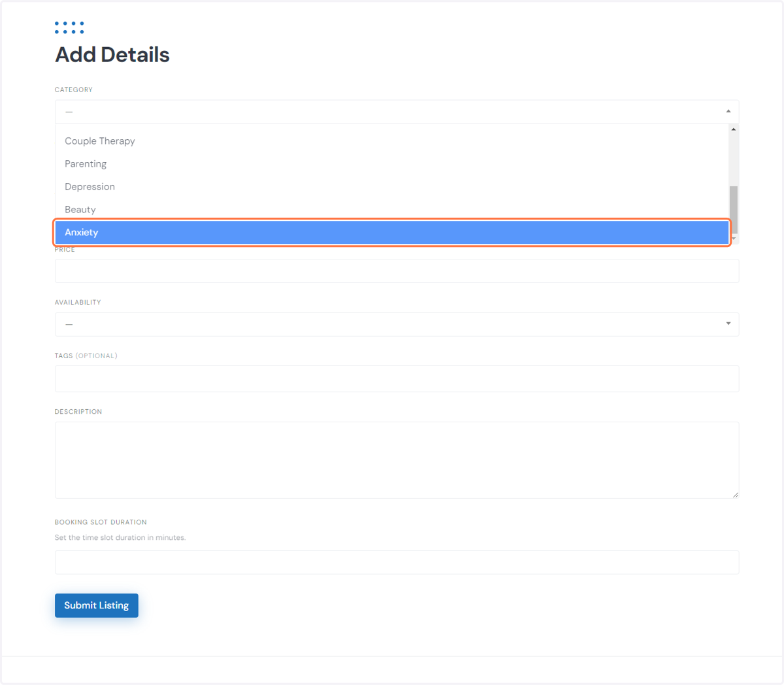Screen dimensions: 784x685
Task: Focus the Tags optional input field
Action: (x=397, y=378)
